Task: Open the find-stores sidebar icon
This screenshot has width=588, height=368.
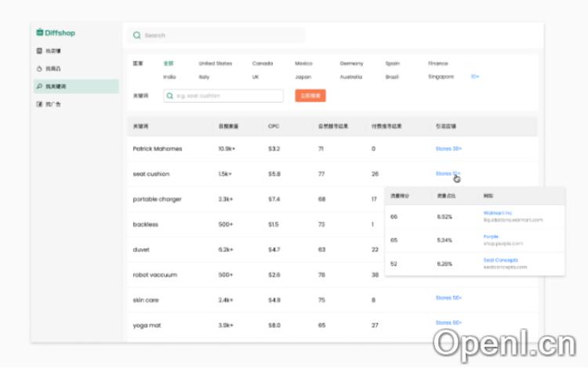Action: (x=39, y=51)
